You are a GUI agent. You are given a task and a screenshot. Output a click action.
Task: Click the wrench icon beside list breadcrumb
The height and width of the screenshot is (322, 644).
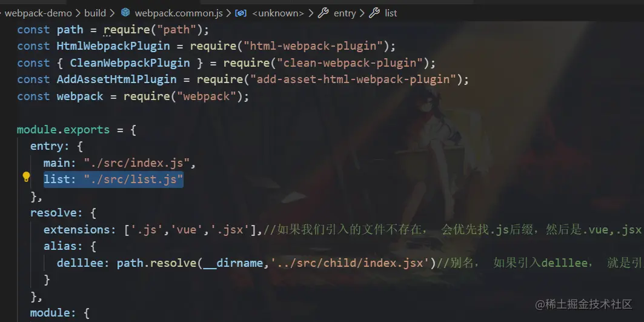374,13
